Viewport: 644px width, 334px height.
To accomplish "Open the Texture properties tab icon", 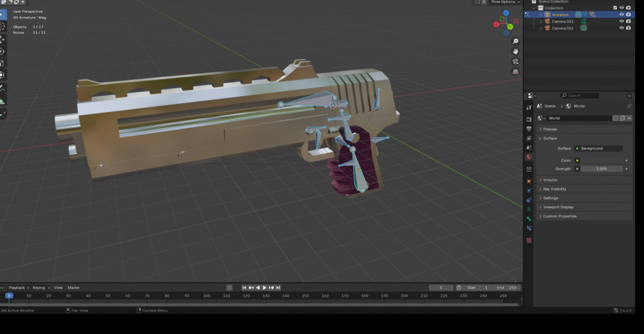I will click(529, 240).
